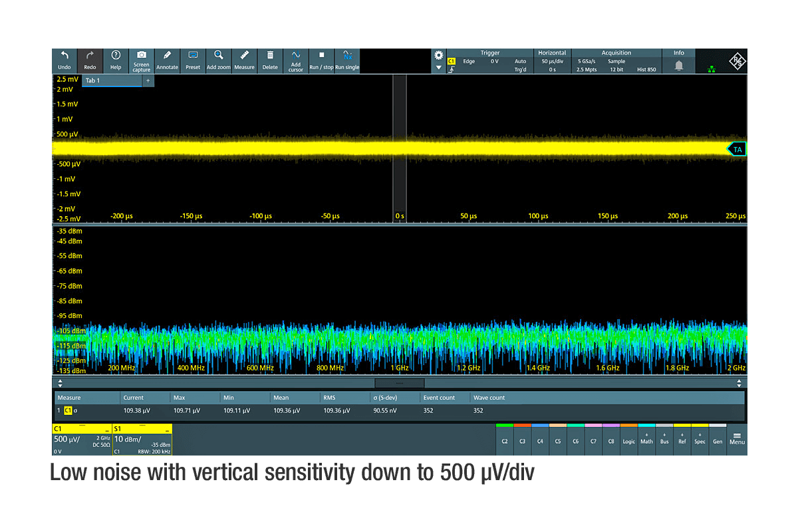Minimize the S1 signal box
This screenshot has width=798, height=532.
167,430
